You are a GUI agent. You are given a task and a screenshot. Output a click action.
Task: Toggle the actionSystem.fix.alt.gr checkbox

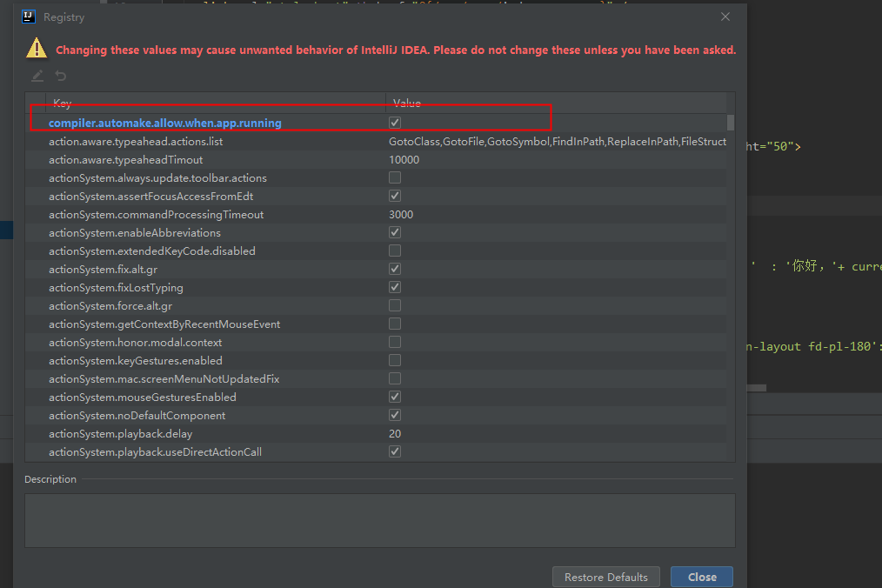pos(395,269)
